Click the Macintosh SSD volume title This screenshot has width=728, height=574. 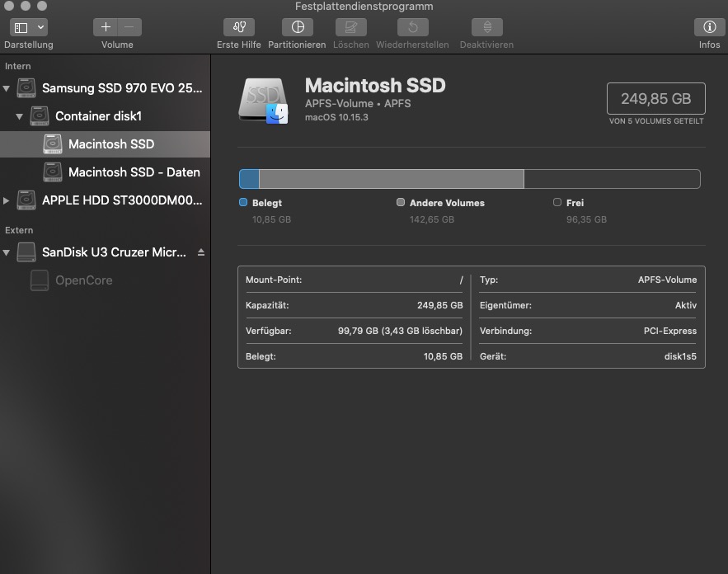coord(375,86)
